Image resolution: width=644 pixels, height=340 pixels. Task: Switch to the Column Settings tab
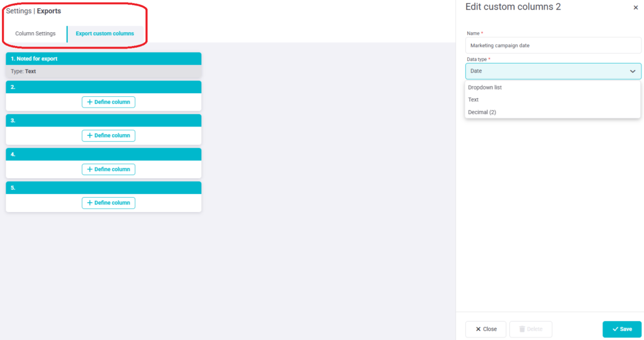[35, 34]
